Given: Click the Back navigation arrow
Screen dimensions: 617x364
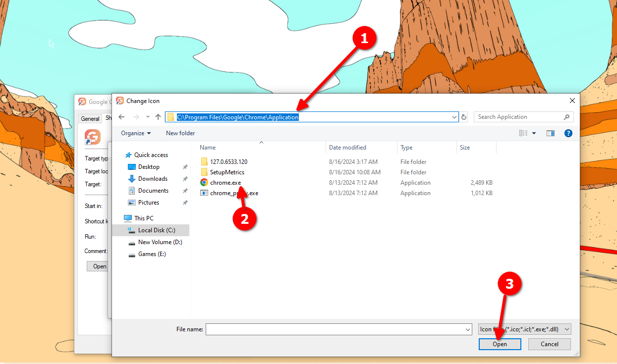Looking at the screenshot, I should pyautogui.click(x=122, y=117).
